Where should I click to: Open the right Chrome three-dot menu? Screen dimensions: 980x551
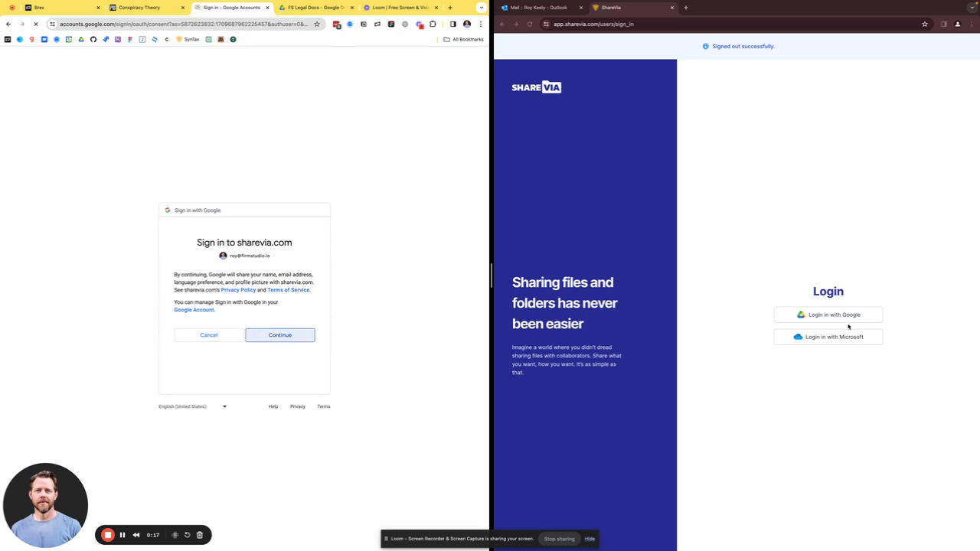click(x=972, y=24)
